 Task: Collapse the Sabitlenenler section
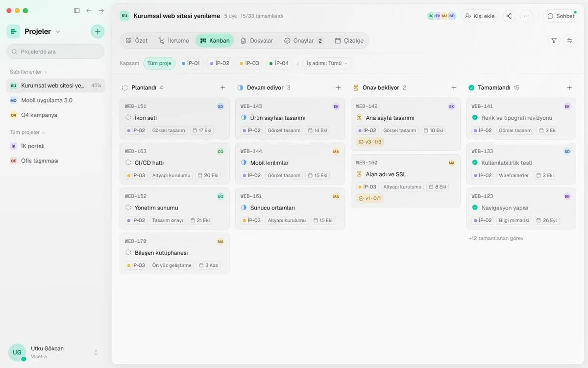(28, 72)
